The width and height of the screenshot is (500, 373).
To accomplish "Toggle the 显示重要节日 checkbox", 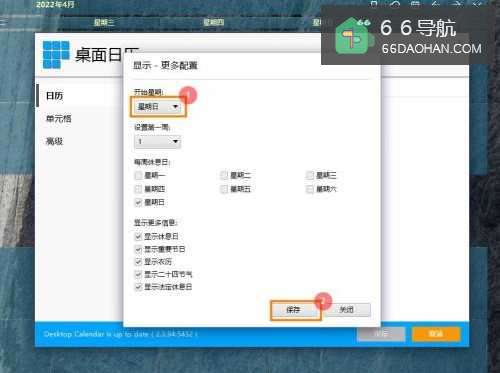I will click(x=138, y=249).
